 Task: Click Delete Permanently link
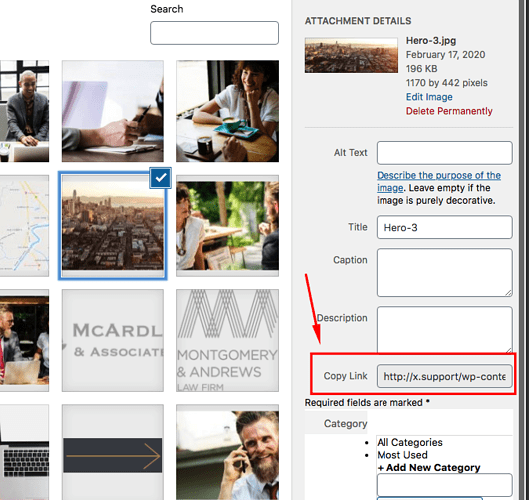coord(449,111)
